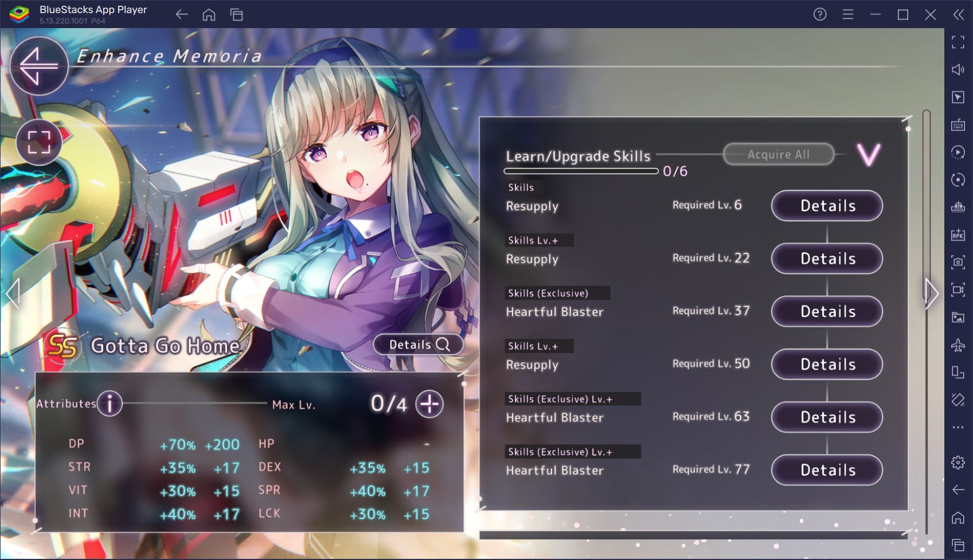Viewport: 973px width, 560px height.
Task: Click the skills learned progress bar
Action: tap(581, 171)
